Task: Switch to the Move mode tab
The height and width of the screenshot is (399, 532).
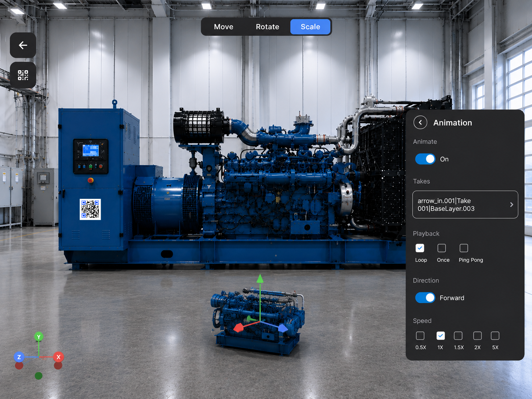Action: 224,27
